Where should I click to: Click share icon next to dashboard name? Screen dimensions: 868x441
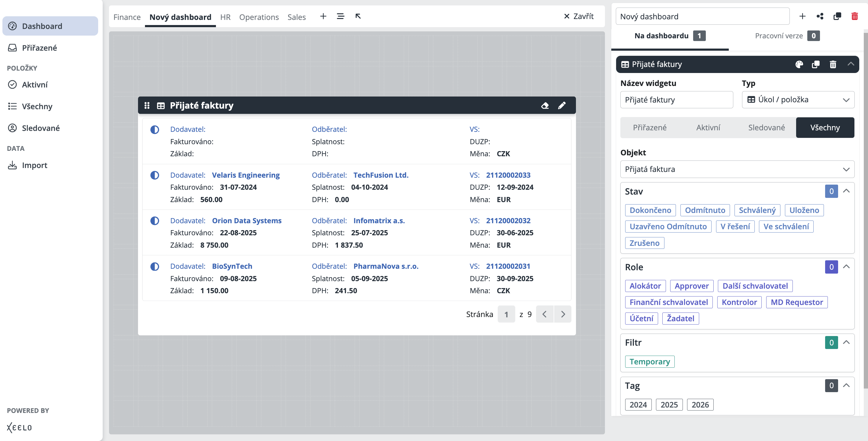820,16
